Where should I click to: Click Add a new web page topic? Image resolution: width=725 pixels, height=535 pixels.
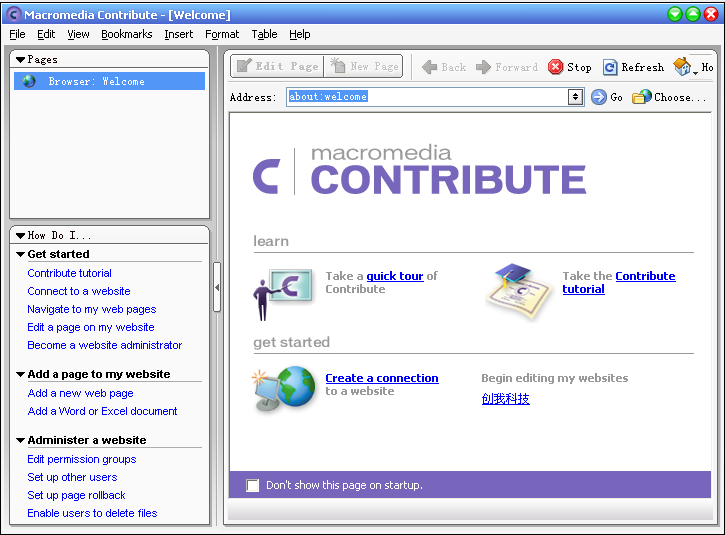pos(80,394)
